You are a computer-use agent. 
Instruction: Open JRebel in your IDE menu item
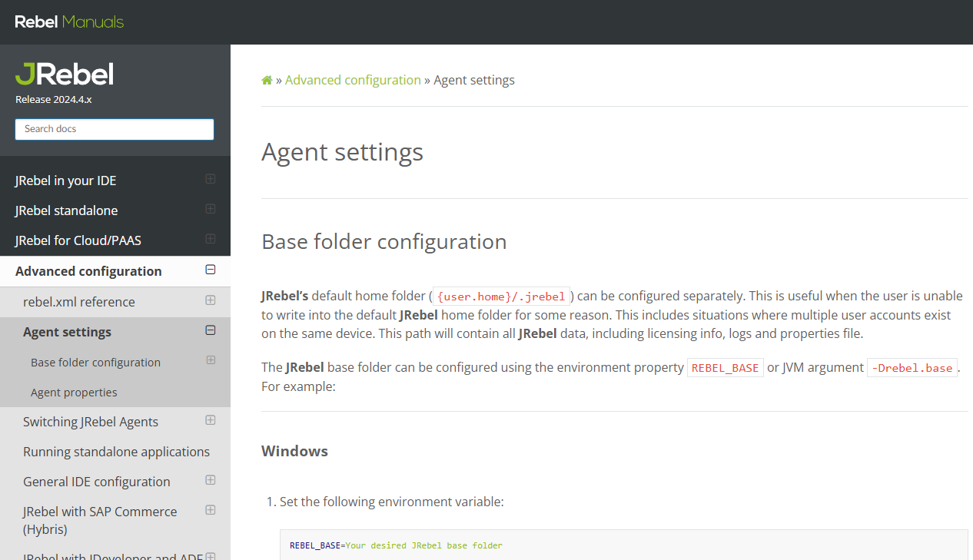coord(66,181)
